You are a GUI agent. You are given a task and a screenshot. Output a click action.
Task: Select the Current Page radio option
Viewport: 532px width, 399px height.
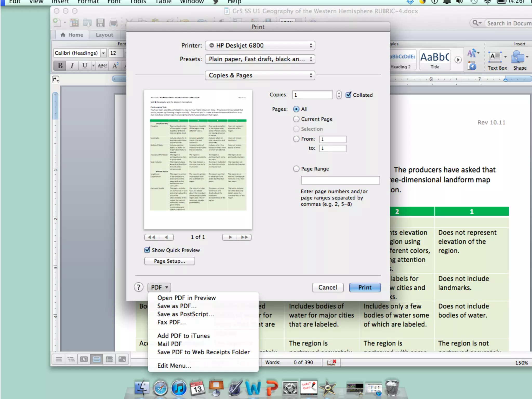[x=296, y=119]
